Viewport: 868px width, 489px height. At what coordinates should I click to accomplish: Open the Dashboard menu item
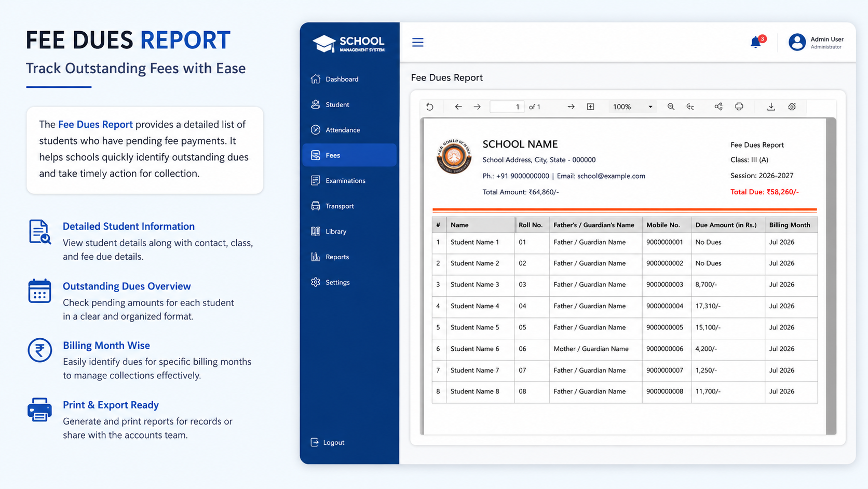(x=349, y=79)
